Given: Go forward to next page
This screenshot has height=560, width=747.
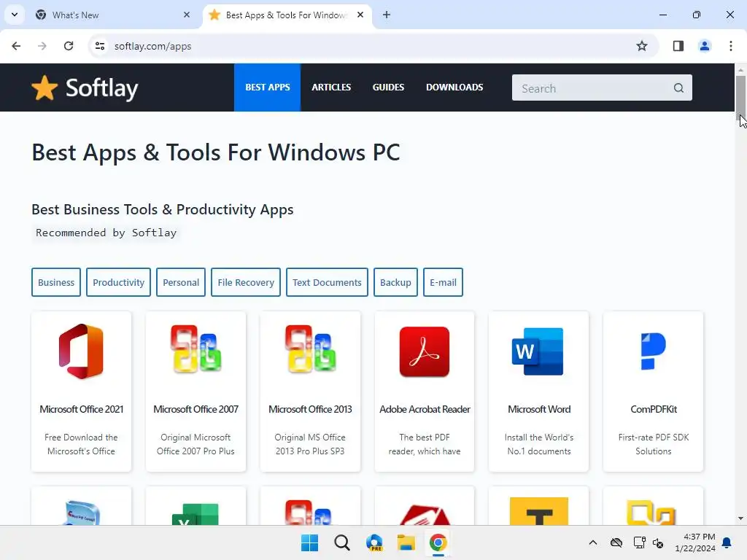Looking at the screenshot, I should pyautogui.click(x=42, y=46).
